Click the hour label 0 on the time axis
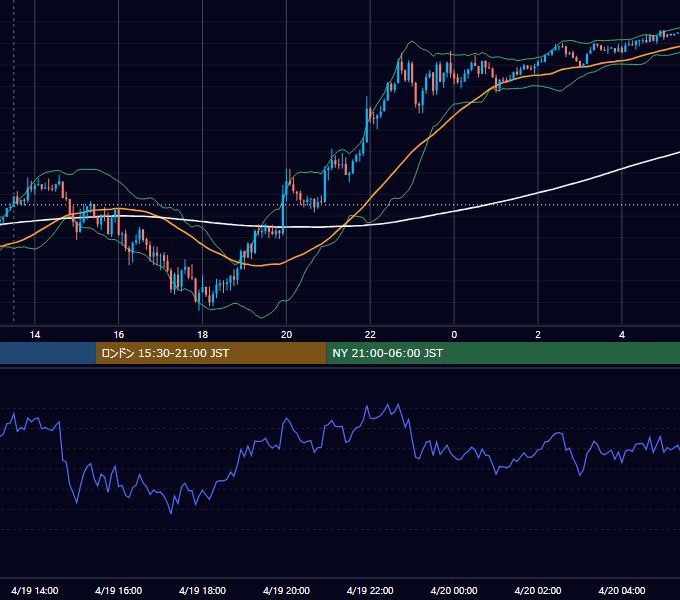680x600 pixels. 454,335
